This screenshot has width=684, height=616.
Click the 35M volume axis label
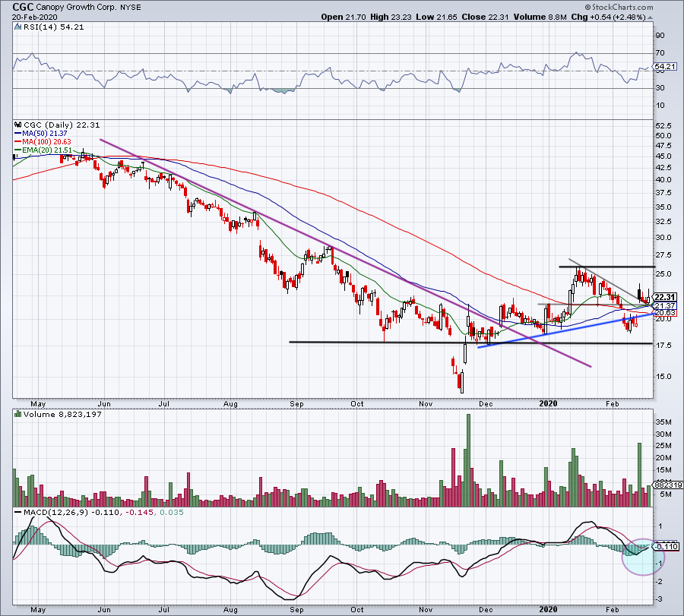pos(663,422)
